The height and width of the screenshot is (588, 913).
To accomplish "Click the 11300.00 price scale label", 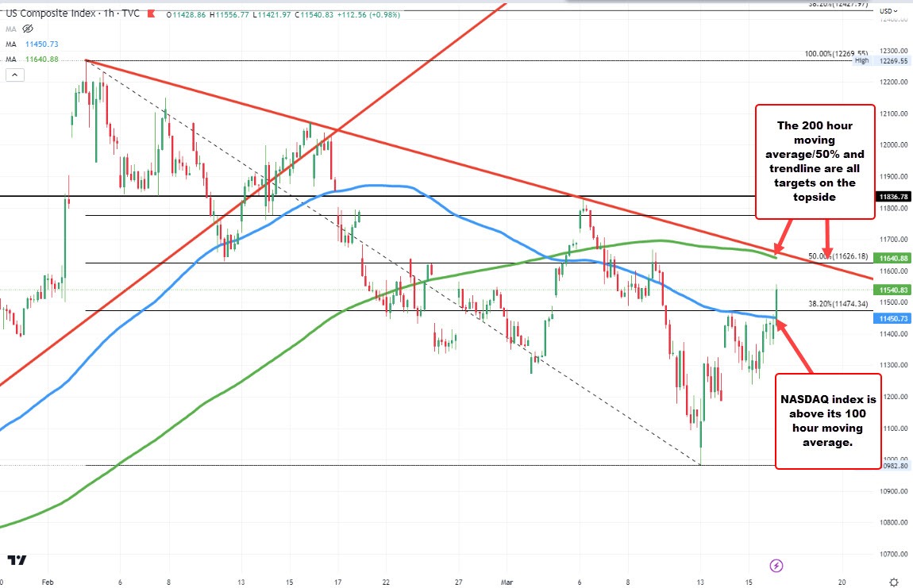I will tap(894, 365).
